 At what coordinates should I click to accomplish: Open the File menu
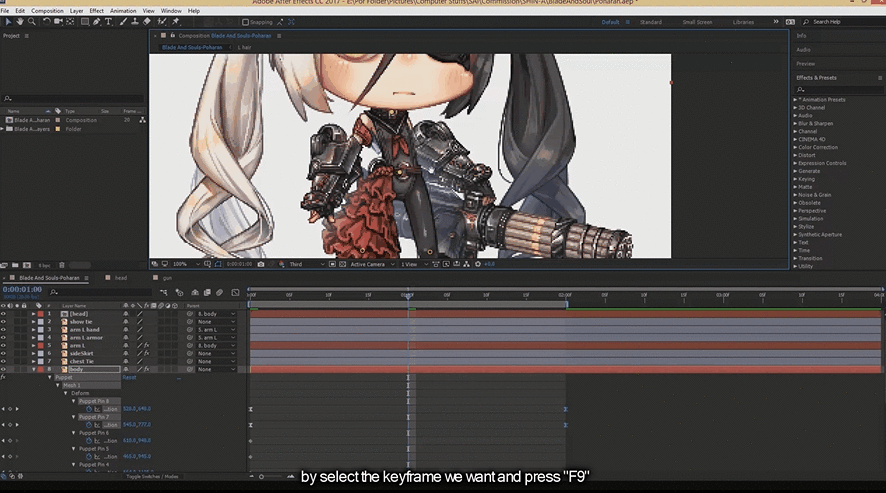[x=5, y=11]
